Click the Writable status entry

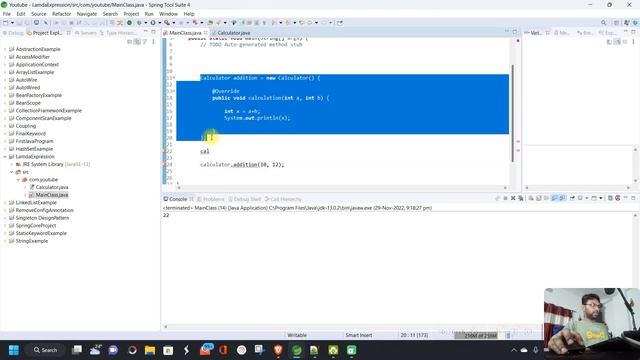point(297,336)
